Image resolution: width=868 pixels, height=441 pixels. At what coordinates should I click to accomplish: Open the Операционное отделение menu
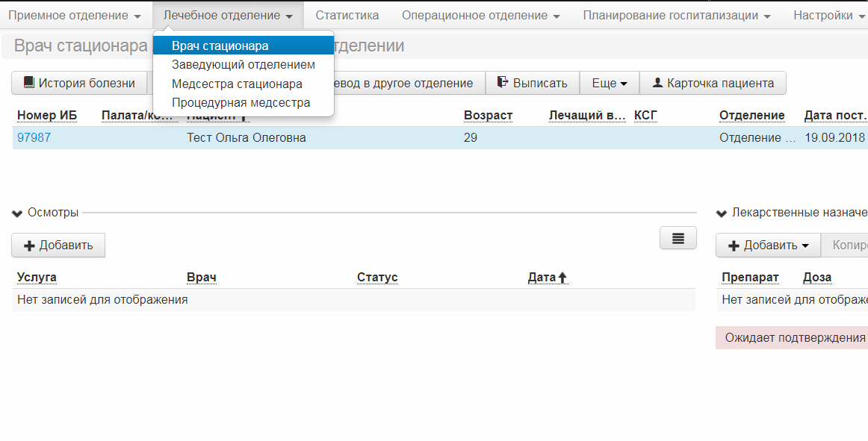[x=481, y=16]
